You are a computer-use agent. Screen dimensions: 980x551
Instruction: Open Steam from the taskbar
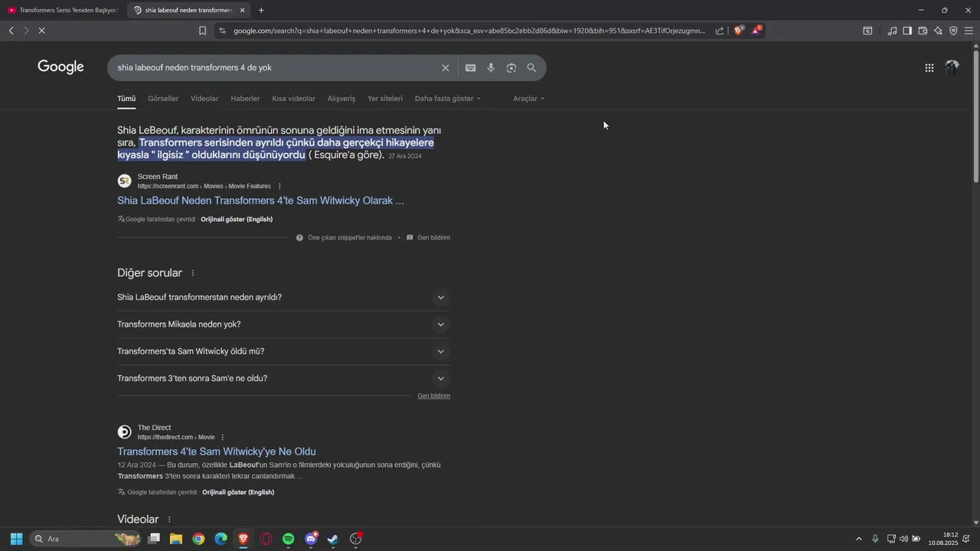click(333, 539)
